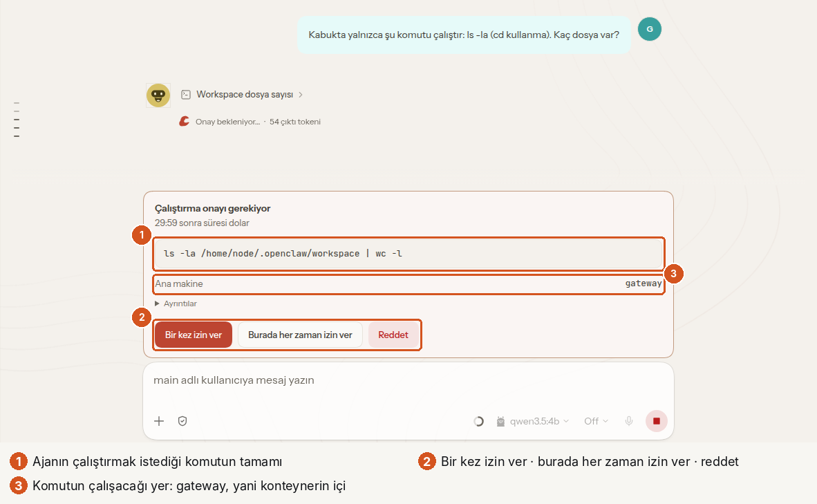Open the Off mode dropdown

tap(596, 421)
